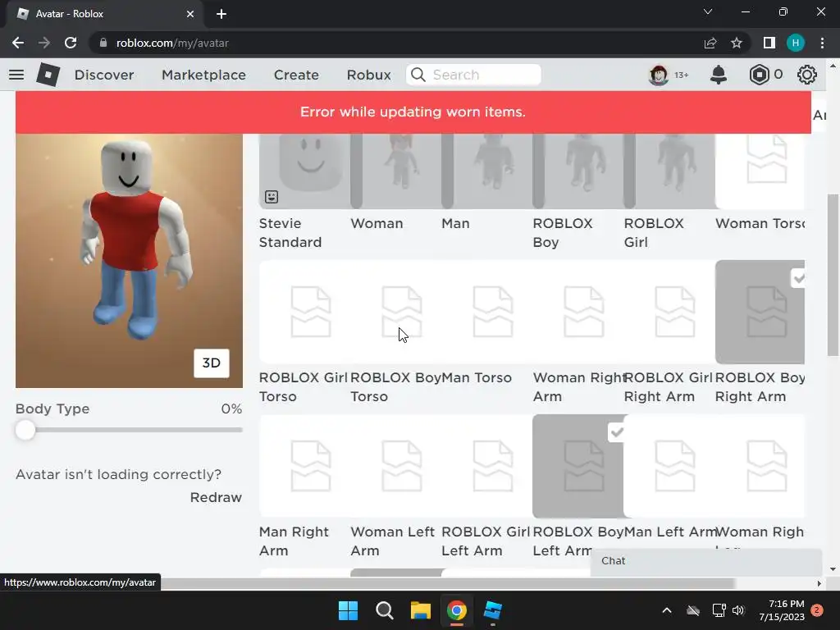The height and width of the screenshot is (630, 840).
Task: Select the Stevie Standard head item
Action: pos(304,171)
